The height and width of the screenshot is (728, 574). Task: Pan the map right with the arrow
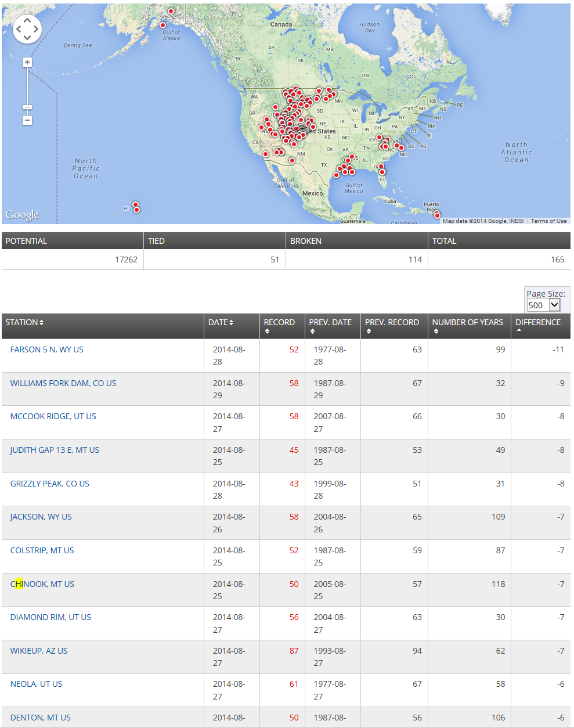(x=36, y=29)
